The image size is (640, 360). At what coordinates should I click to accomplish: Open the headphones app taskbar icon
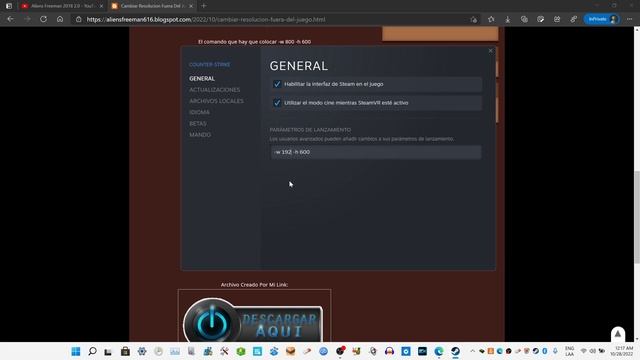[x=389, y=351]
